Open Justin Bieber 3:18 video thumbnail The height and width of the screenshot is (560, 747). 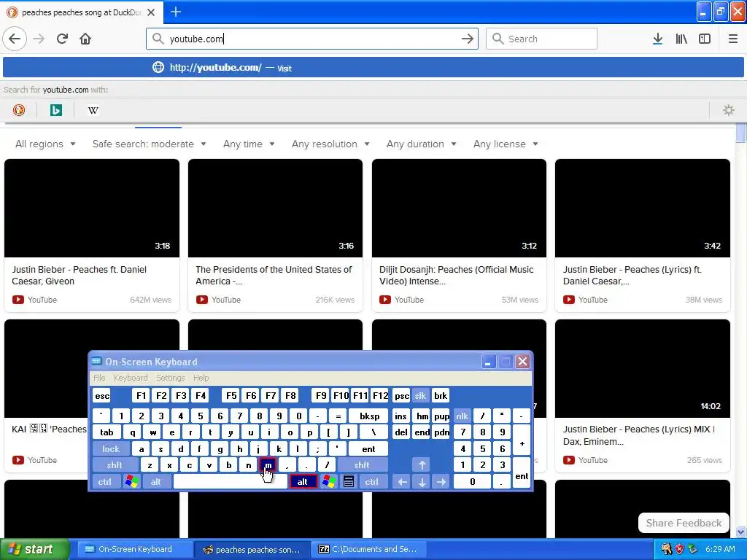(x=92, y=208)
